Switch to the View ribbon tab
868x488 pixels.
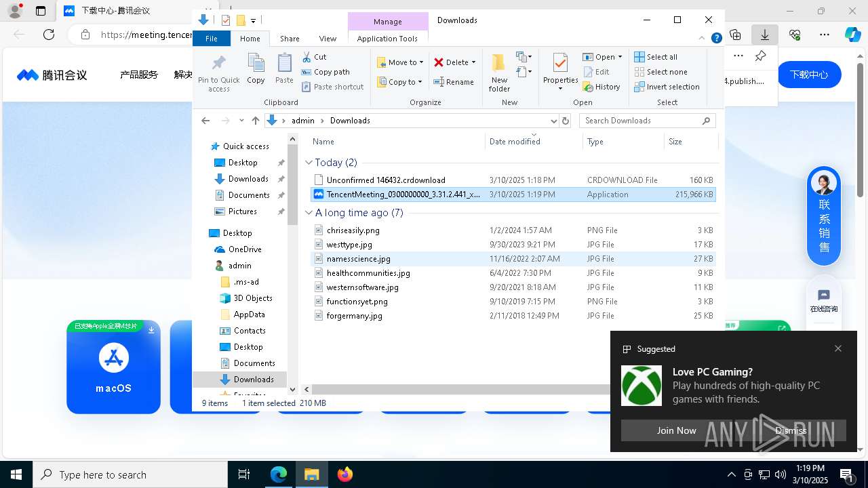[x=328, y=39]
